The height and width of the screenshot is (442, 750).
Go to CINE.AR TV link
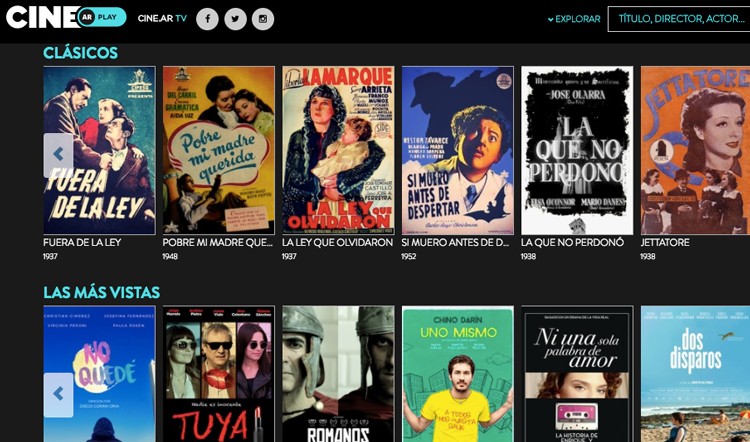162,19
